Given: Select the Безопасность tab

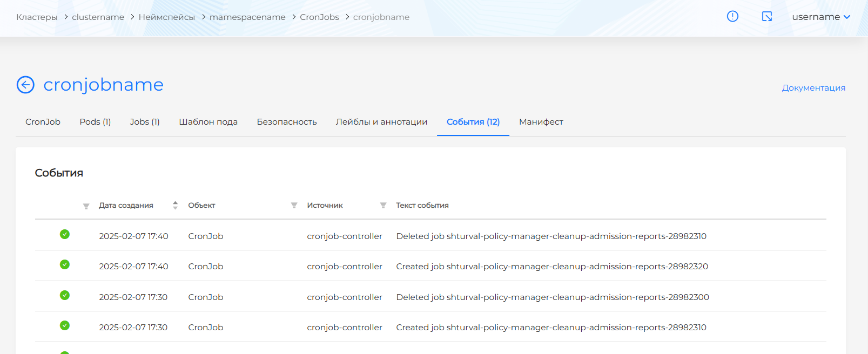Looking at the screenshot, I should pyautogui.click(x=287, y=122).
